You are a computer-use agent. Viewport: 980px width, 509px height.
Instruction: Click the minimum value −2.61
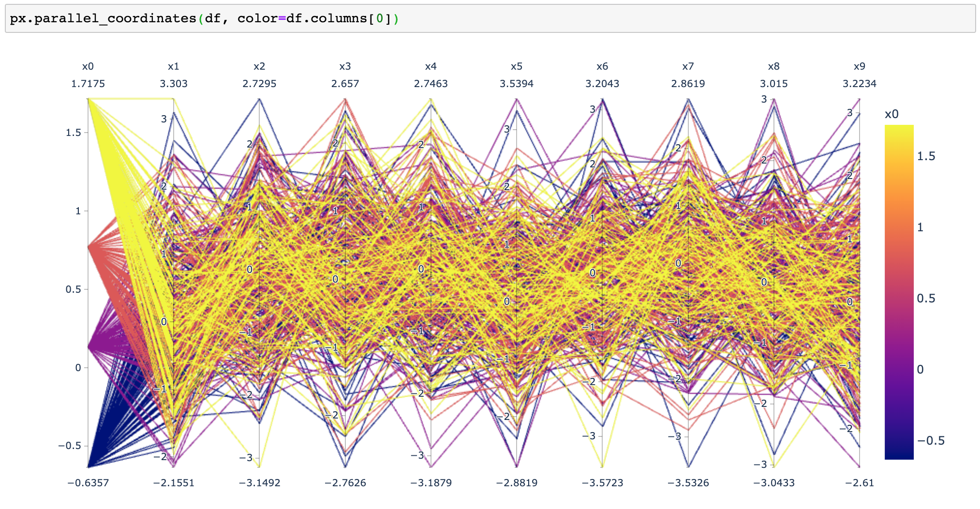[x=860, y=483]
